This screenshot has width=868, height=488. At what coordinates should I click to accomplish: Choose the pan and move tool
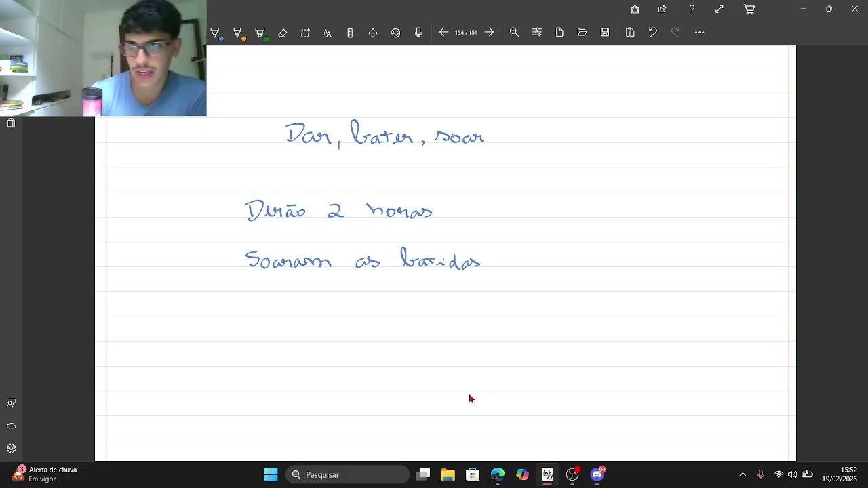(373, 33)
